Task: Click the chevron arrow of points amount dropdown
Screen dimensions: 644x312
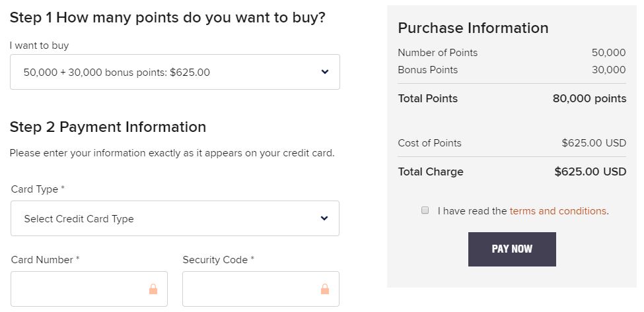Action: click(x=324, y=72)
